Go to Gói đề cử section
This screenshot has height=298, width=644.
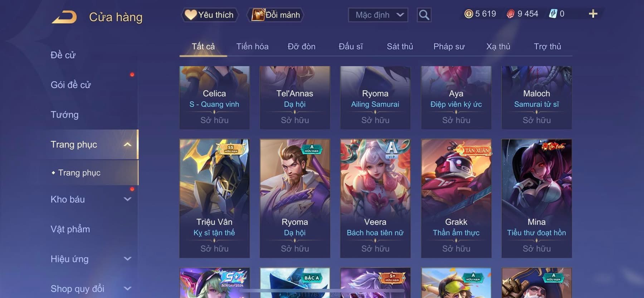70,85
